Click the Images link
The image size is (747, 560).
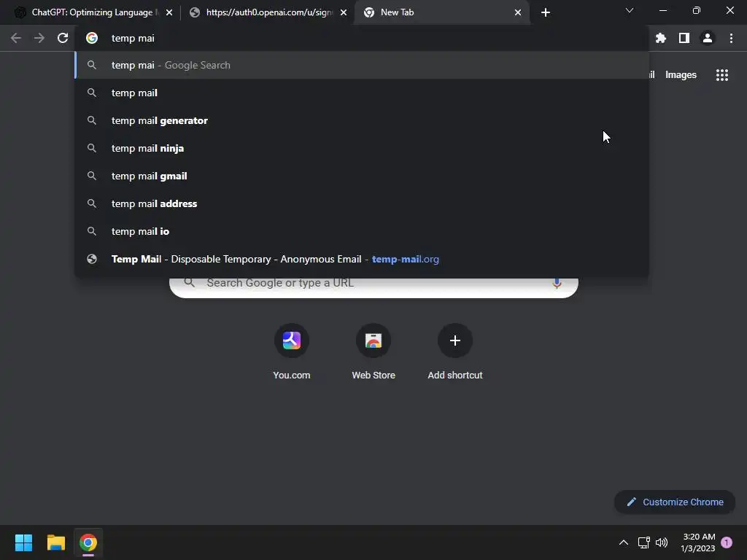pyautogui.click(x=681, y=75)
